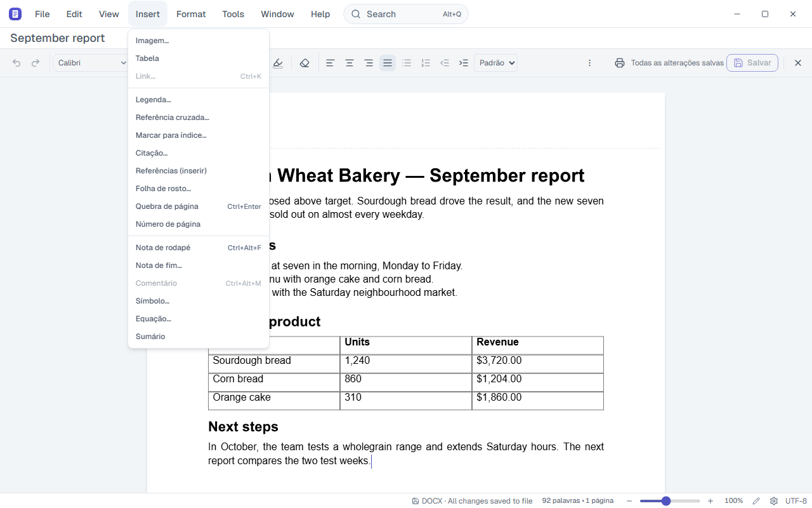Click the $3,720.00 revenue cell
812x508 pixels.
click(538, 364)
